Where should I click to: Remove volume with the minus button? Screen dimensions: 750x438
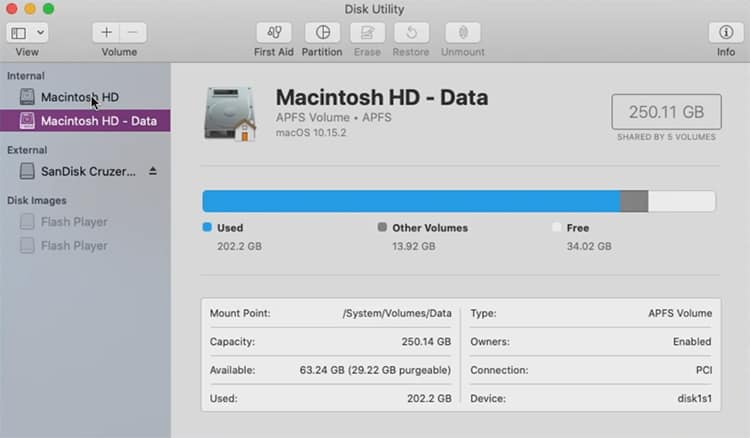click(132, 33)
